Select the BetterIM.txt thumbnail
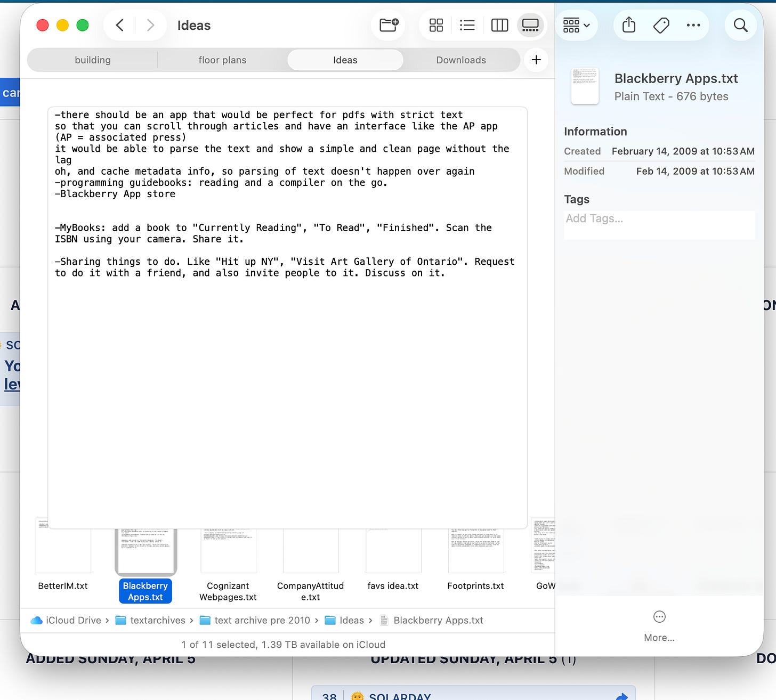The height and width of the screenshot is (700, 776). click(x=63, y=551)
